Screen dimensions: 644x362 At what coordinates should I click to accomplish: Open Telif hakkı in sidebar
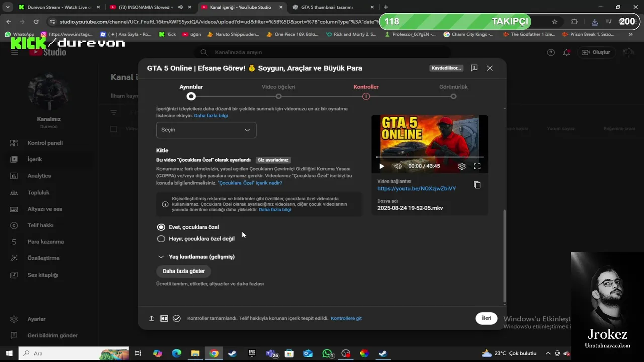(40, 225)
